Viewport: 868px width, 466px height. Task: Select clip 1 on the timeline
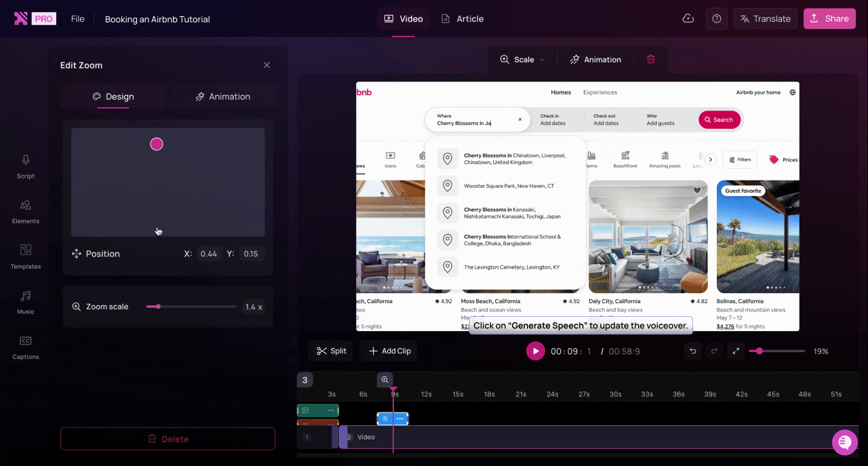[317, 437]
